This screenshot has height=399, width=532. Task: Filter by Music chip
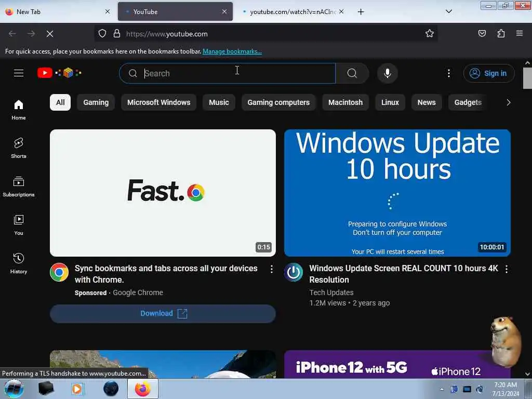pos(219,102)
